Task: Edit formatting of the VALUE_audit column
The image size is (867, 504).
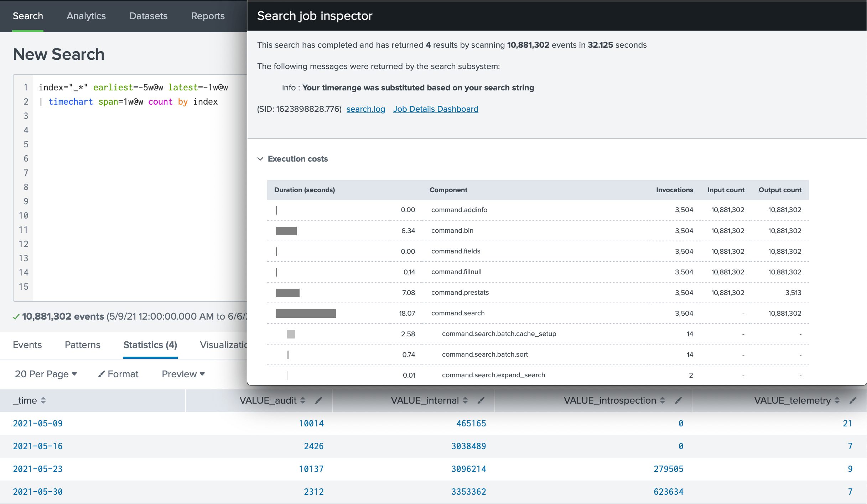Action: point(318,400)
